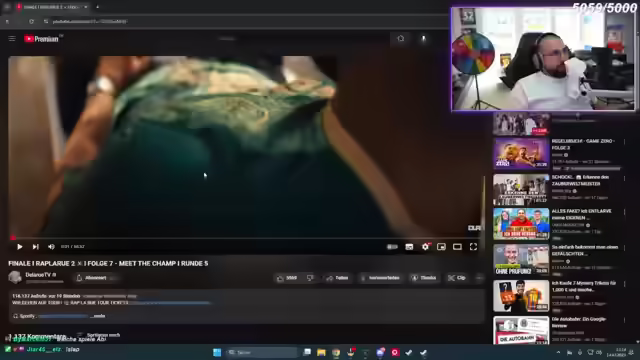
Task: Open the Sortieren nach comment sorting
Action: point(99,335)
